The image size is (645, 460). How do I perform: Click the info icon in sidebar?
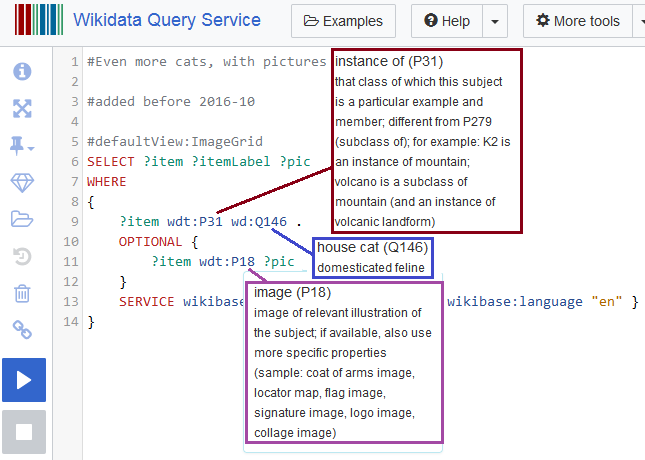coord(22,71)
